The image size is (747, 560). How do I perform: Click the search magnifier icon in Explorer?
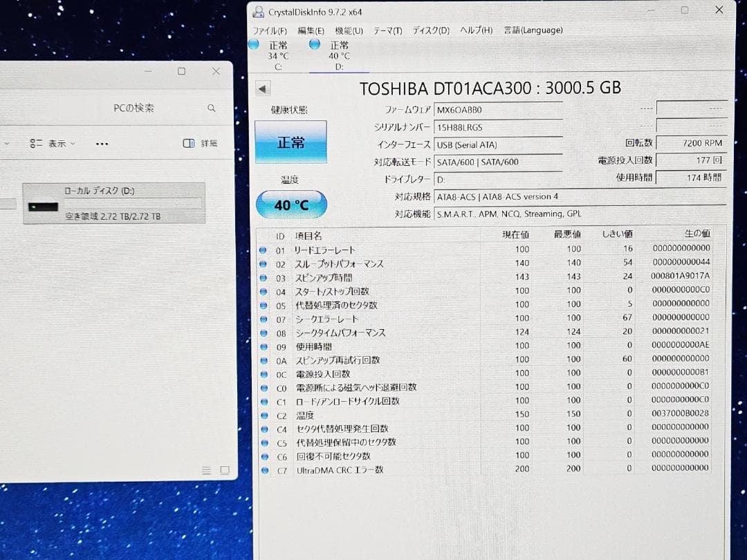(x=212, y=108)
